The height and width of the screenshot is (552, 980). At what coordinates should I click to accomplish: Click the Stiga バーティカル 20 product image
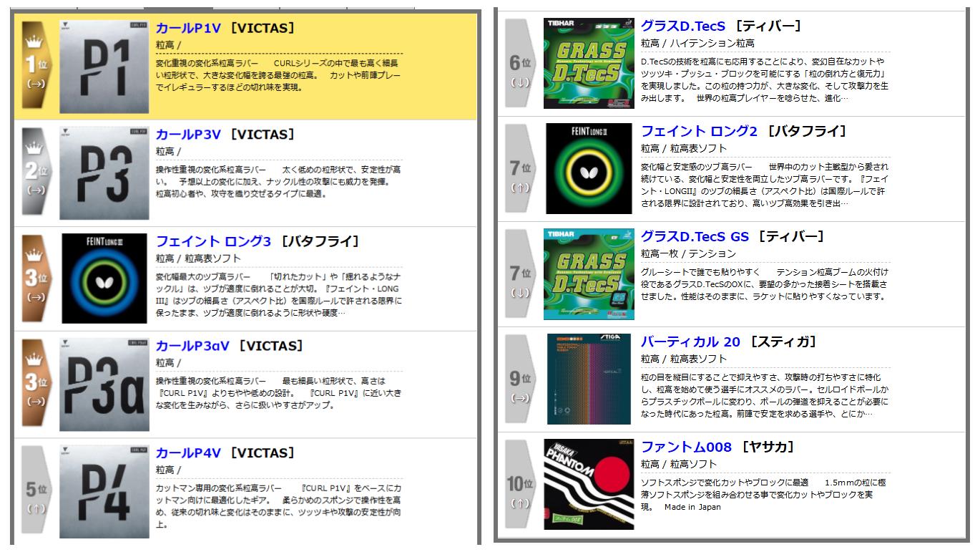click(x=589, y=378)
